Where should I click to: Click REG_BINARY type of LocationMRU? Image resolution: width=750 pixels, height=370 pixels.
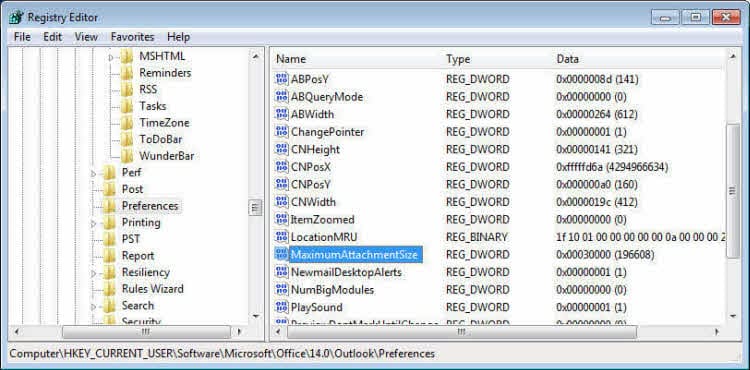pyautogui.click(x=476, y=237)
